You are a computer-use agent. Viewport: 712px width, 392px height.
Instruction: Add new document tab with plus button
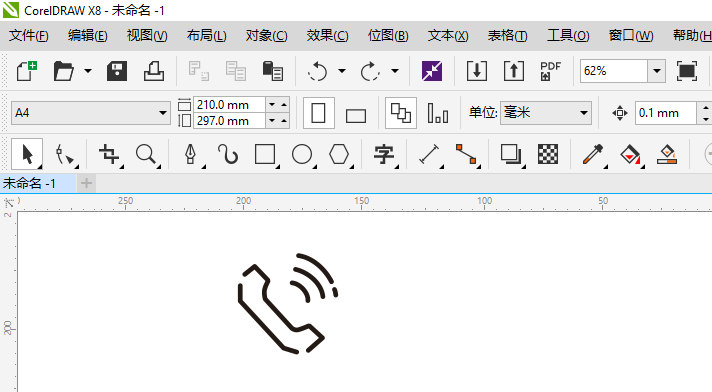(86, 184)
